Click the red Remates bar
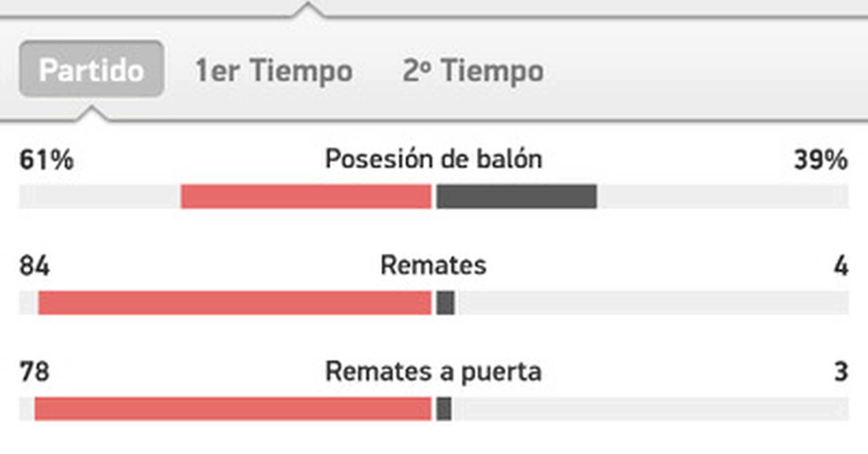868x454 pixels. coord(235,303)
